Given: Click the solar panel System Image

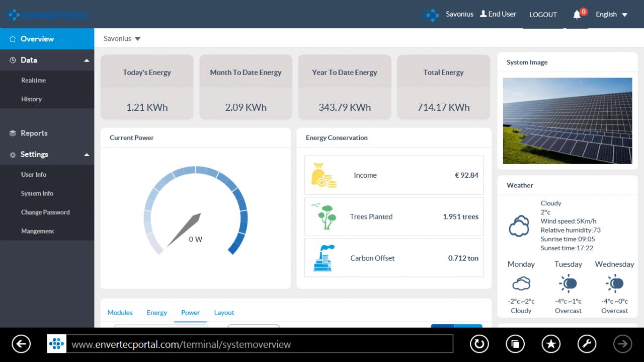Looking at the screenshot, I should point(568,121).
